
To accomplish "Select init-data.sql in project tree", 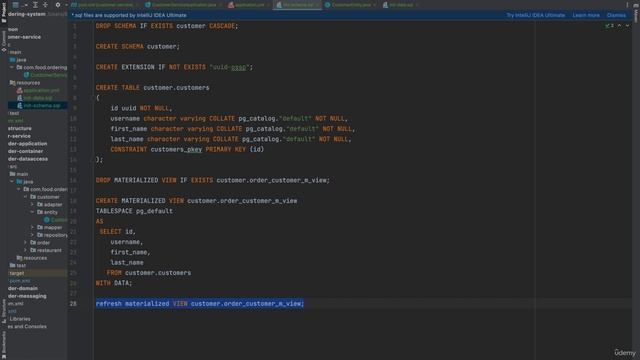I will (38, 98).
